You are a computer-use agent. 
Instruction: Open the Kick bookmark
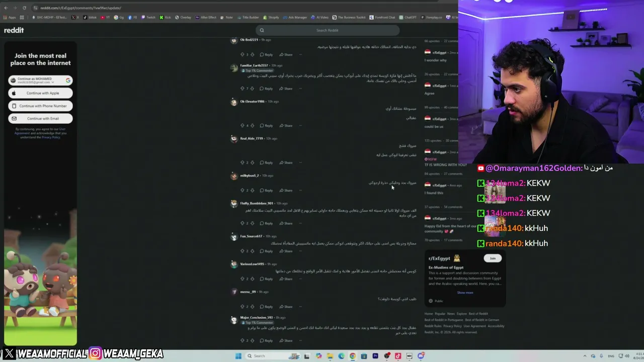(x=166, y=18)
